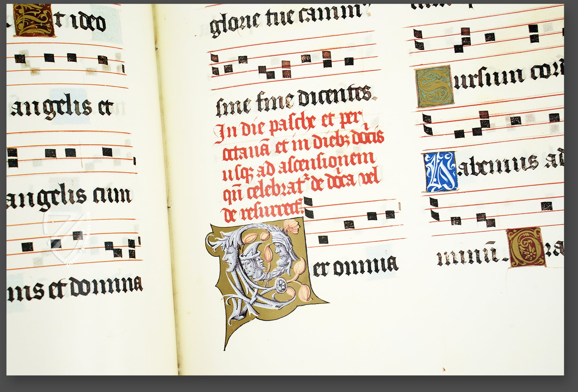Click the words "nus et domina" at bottom left

coord(75,287)
